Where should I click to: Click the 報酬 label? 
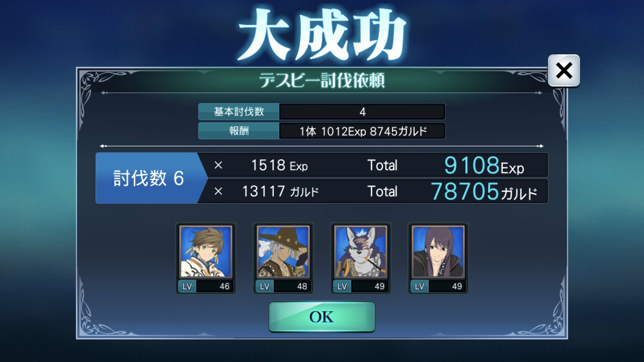point(239,131)
